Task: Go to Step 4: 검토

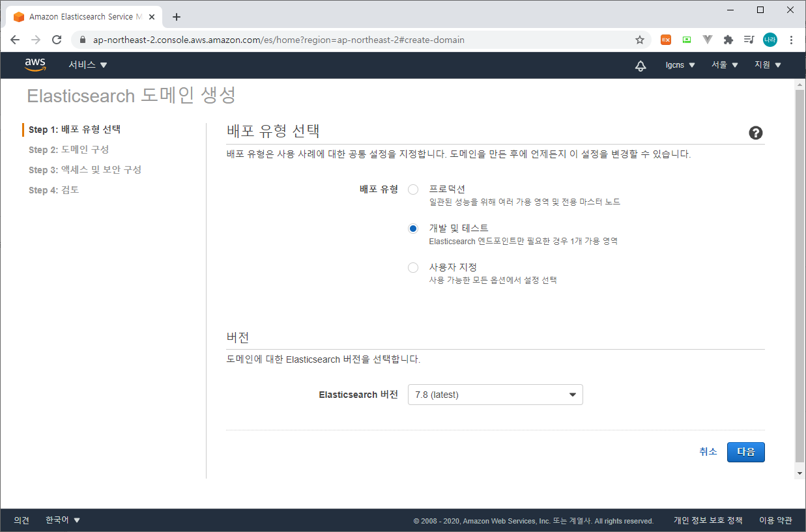Action: (x=54, y=190)
